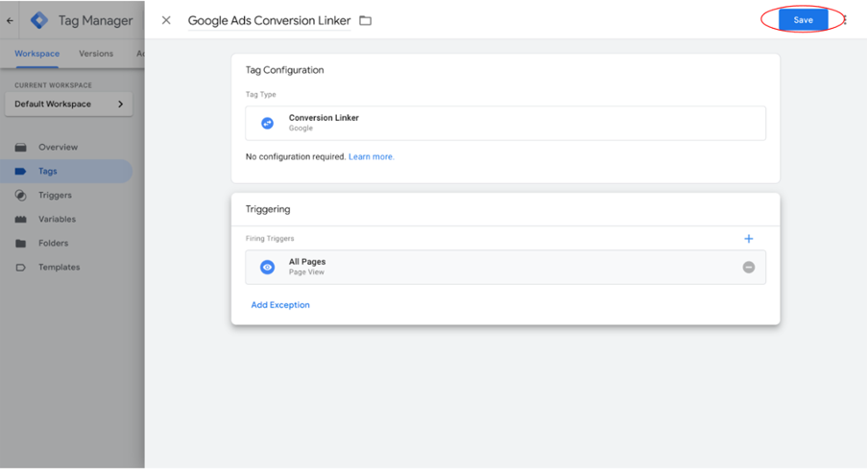
Task: Click the folder icon beside tag name
Action: click(x=365, y=20)
